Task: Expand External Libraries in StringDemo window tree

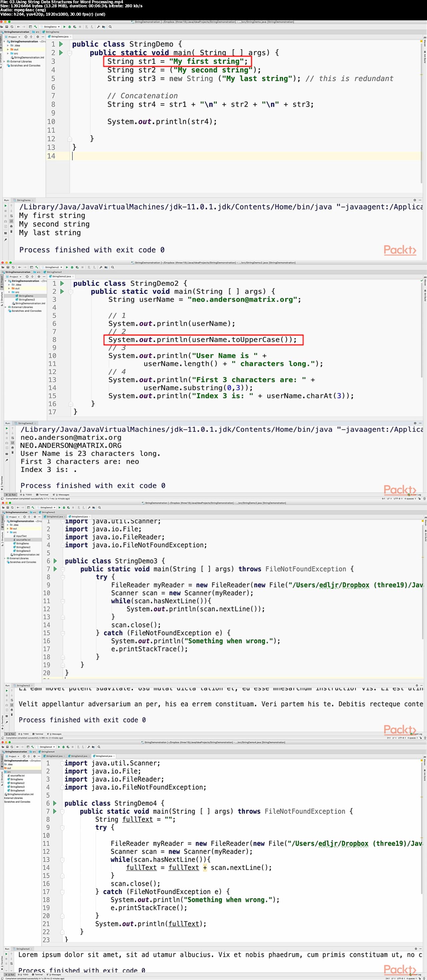Action: [4, 62]
